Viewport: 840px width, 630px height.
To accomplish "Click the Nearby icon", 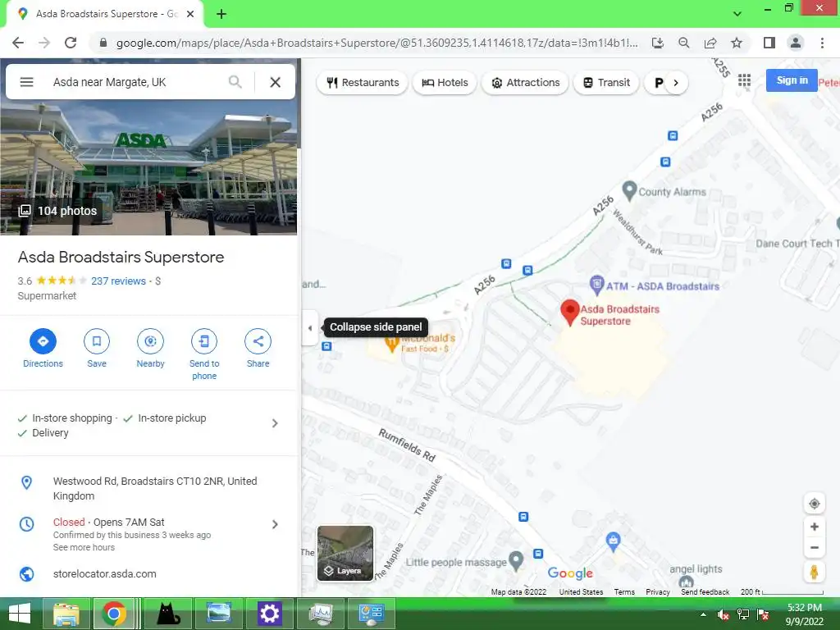I will (x=150, y=341).
